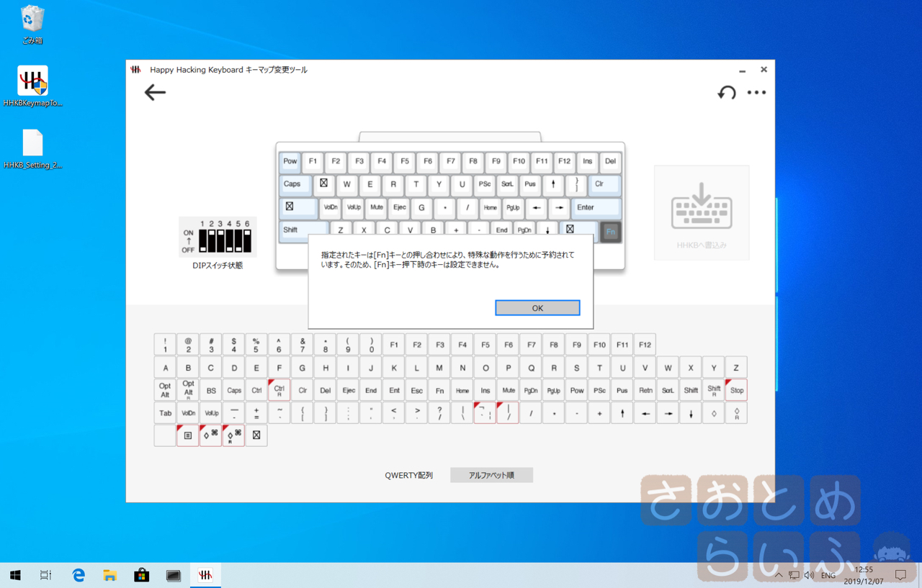Pick the blank key in the palette
922x588 pixels.
pos(165,435)
